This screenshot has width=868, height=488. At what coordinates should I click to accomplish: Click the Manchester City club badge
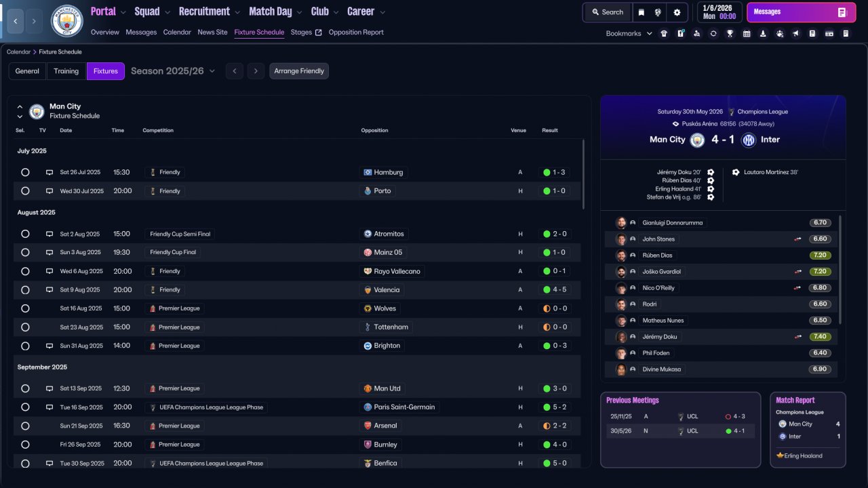(x=67, y=22)
